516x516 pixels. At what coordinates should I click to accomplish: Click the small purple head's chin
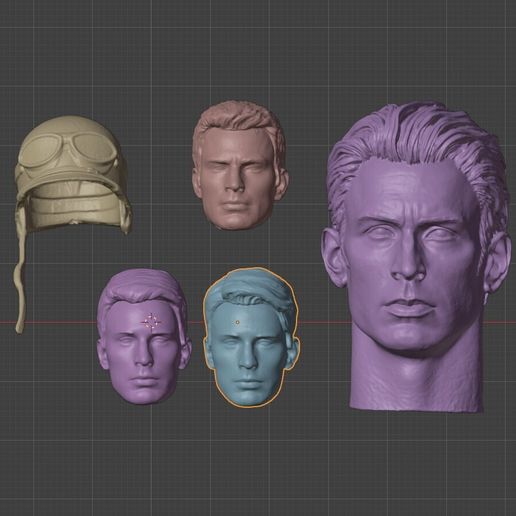(144, 395)
